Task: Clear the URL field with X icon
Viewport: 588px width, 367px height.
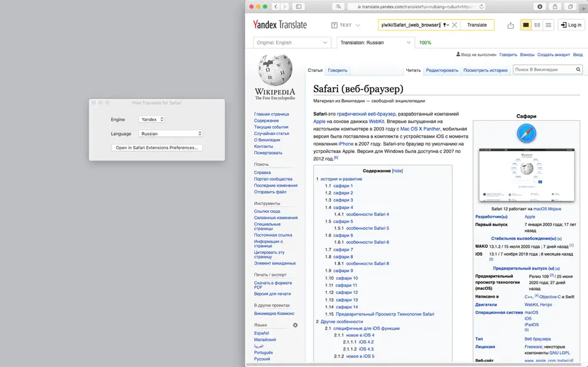Action: [455, 25]
